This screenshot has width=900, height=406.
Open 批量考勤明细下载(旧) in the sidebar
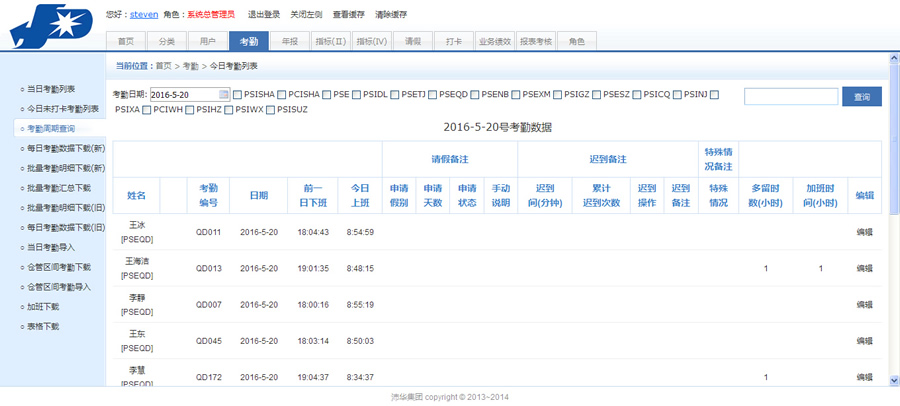coord(66,207)
